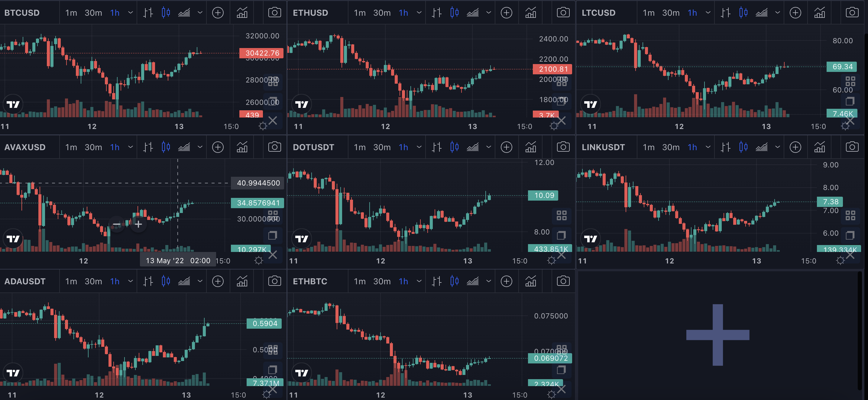Open the interval dropdown on the ETHBTC chart
868x400 pixels.
[419, 281]
